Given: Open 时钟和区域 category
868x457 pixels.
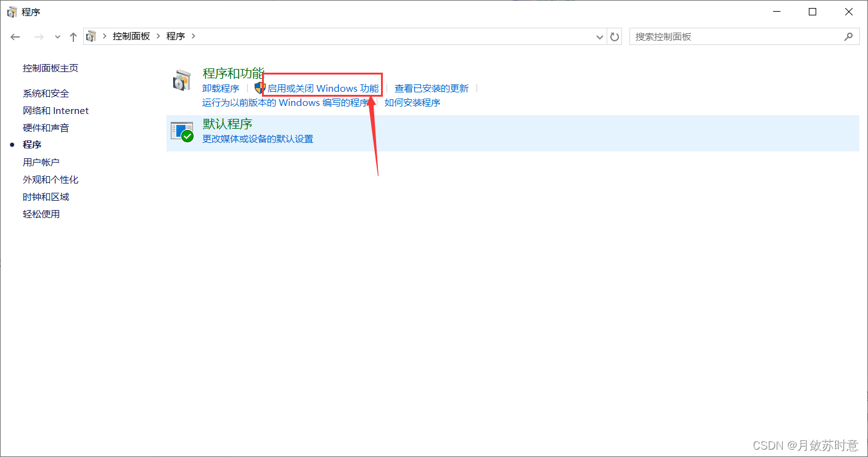Looking at the screenshot, I should point(46,197).
